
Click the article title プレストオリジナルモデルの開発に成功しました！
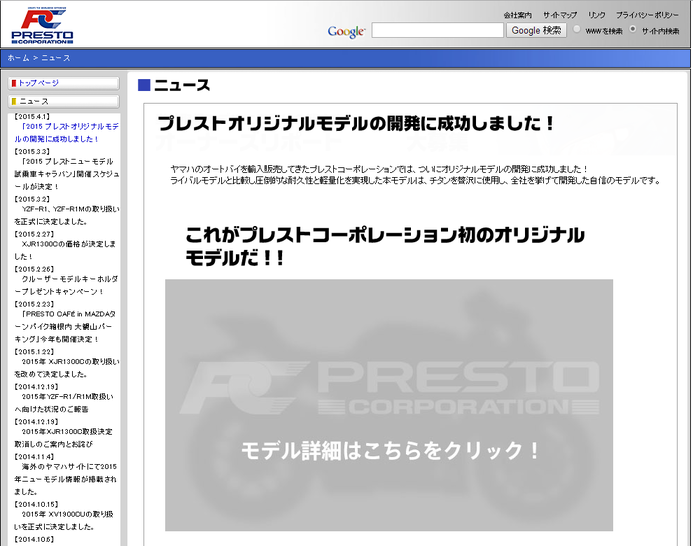click(356, 123)
